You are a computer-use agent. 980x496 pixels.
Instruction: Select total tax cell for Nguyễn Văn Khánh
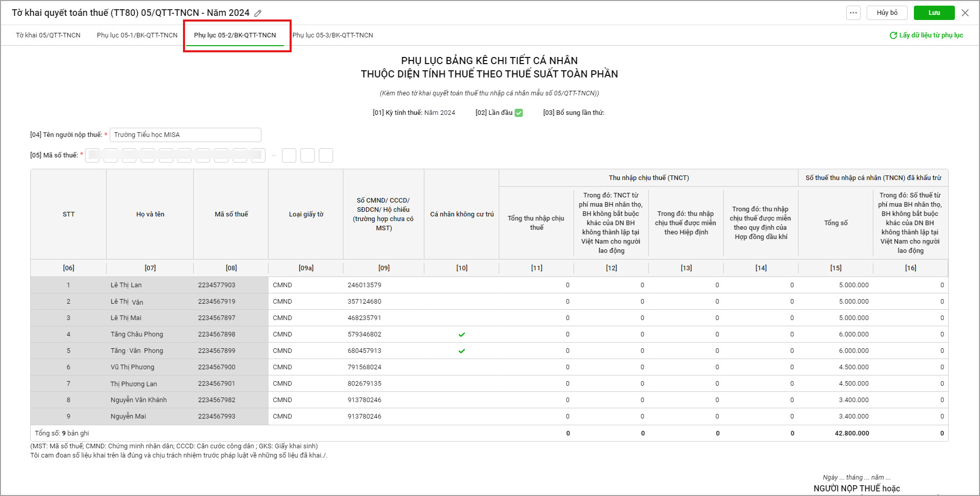pyautogui.click(x=835, y=400)
